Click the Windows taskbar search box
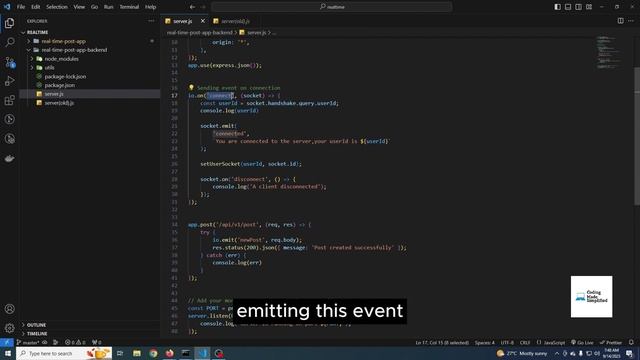This screenshot has height=360, width=640. 64,353
